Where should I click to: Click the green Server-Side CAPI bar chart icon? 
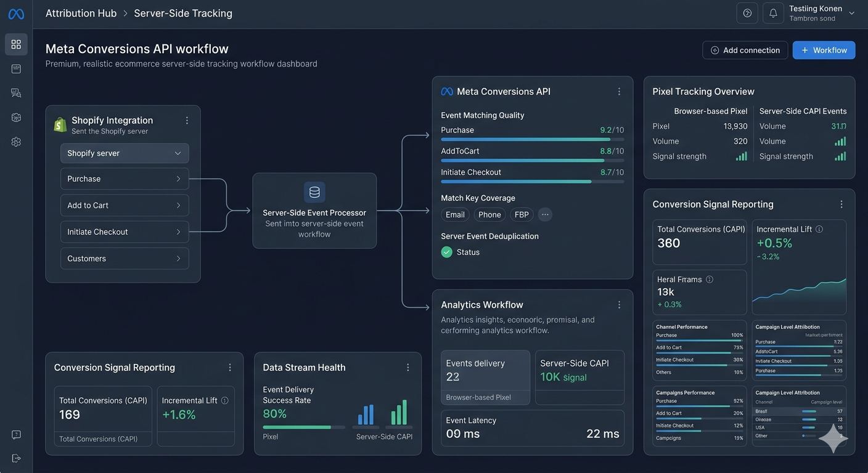tap(399, 413)
